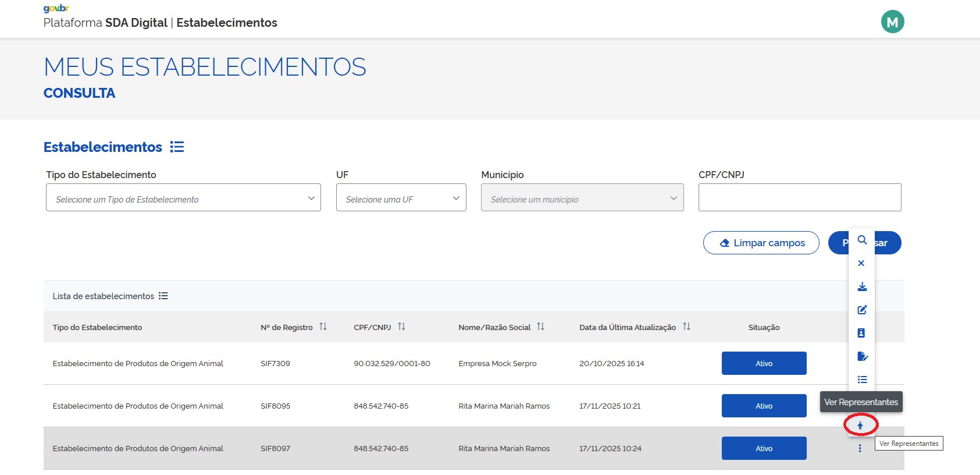Expand the UF selection dropdown

[401, 198]
